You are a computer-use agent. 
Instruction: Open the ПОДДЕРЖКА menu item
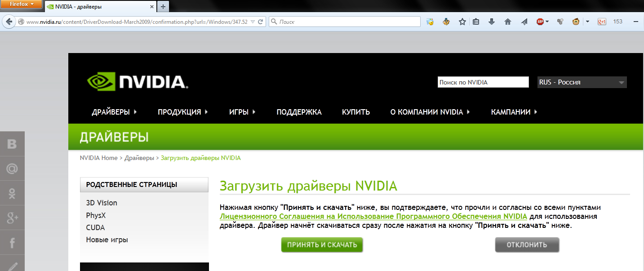[x=299, y=112]
